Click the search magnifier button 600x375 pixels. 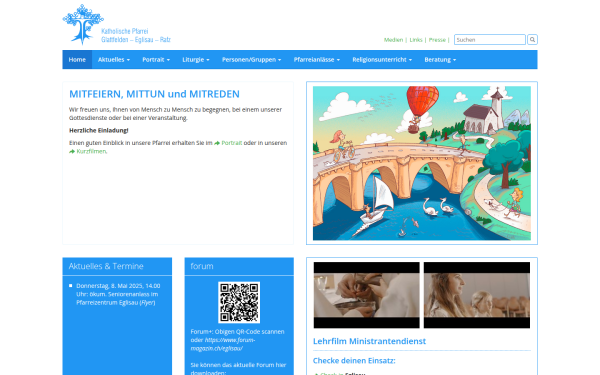(x=532, y=39)
